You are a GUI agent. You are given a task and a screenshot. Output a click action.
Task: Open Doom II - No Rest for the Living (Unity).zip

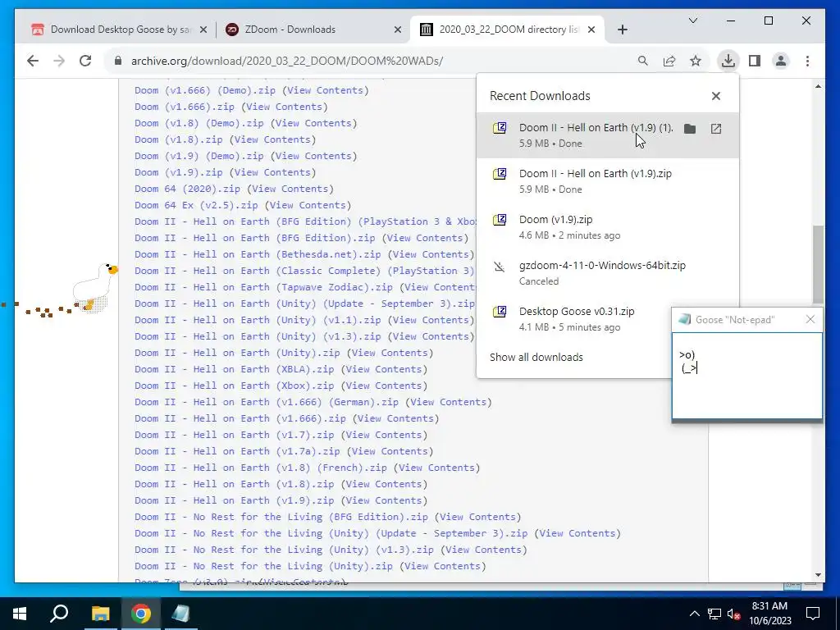[263, 566]
